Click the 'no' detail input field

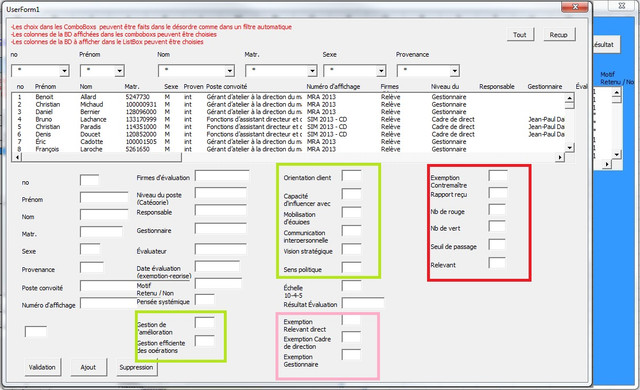(90, 180)
